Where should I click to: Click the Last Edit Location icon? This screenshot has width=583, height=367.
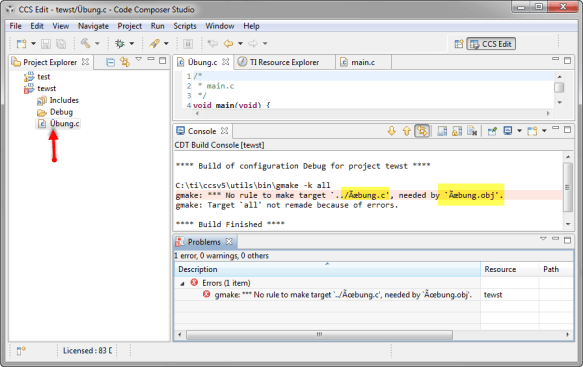(213, 44)
